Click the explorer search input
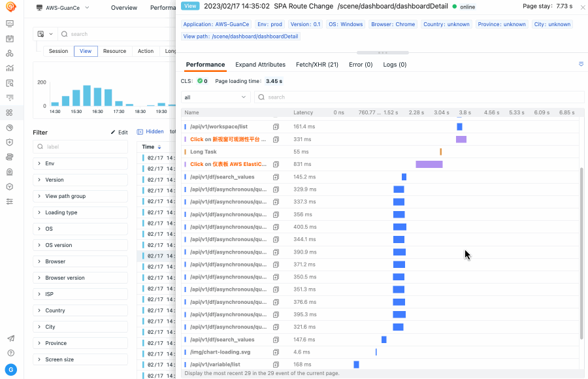Image resolution: width=588 pixels, height=379 pixels. click(116, 34)
